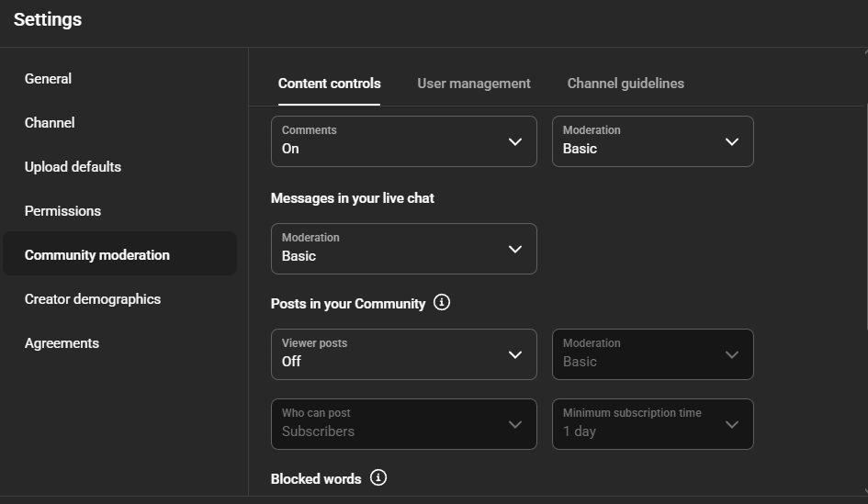Select Community moderation in sidebar
The width and height of the screenshot is (868, 504).
coord(119,253)
